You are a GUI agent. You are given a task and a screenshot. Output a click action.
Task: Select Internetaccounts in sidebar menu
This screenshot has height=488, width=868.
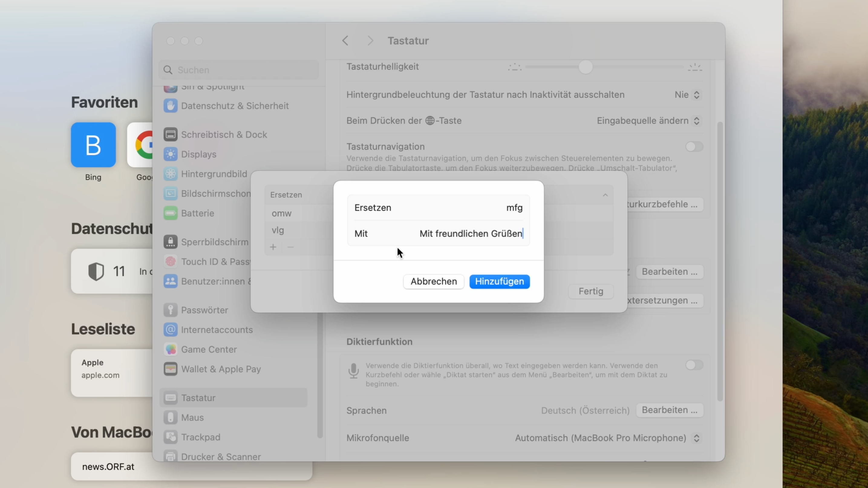coord(217,329)
